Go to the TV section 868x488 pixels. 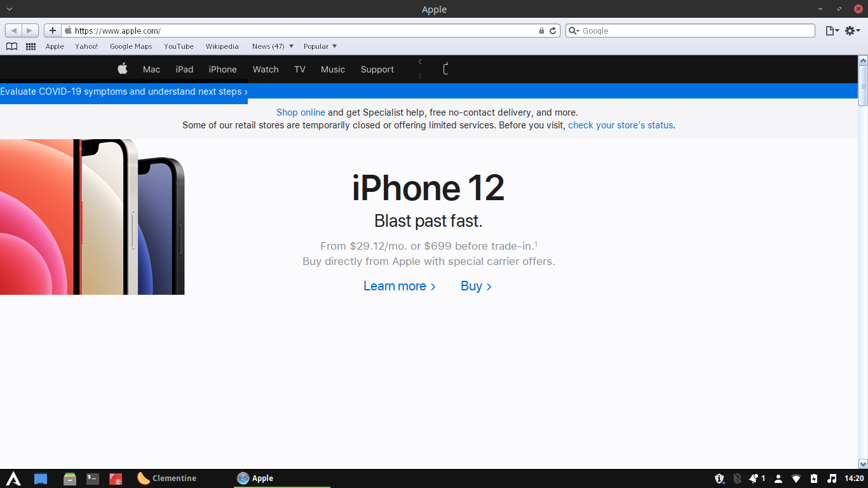(300, 69)
